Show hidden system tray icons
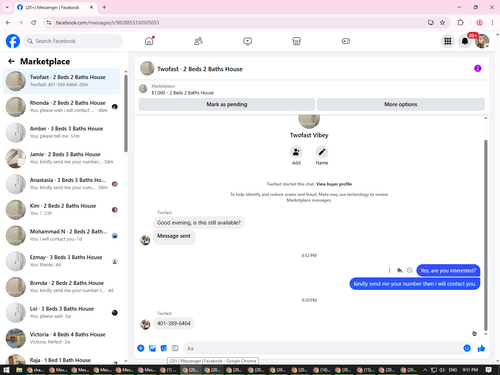 coord(425,370)
